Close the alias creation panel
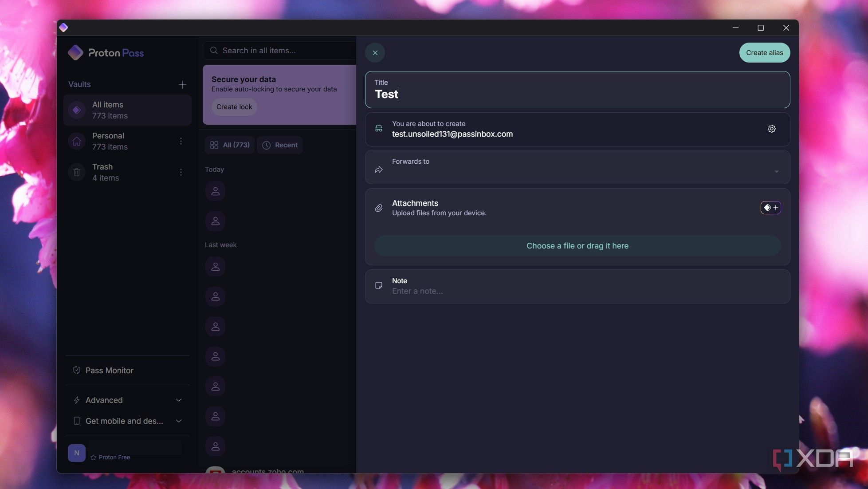 tap(375, 53)
